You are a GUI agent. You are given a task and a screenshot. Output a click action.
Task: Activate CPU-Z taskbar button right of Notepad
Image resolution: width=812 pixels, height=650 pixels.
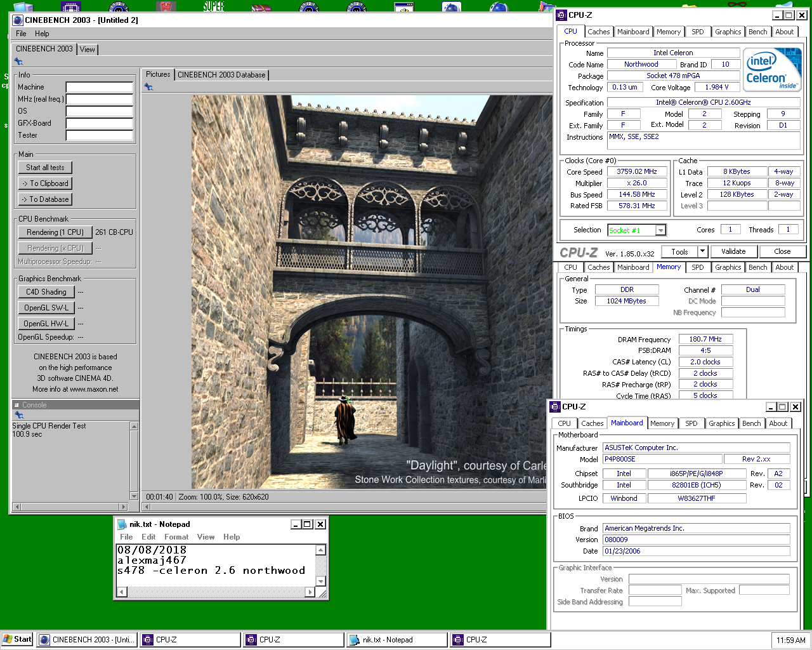tap(500, 640)
